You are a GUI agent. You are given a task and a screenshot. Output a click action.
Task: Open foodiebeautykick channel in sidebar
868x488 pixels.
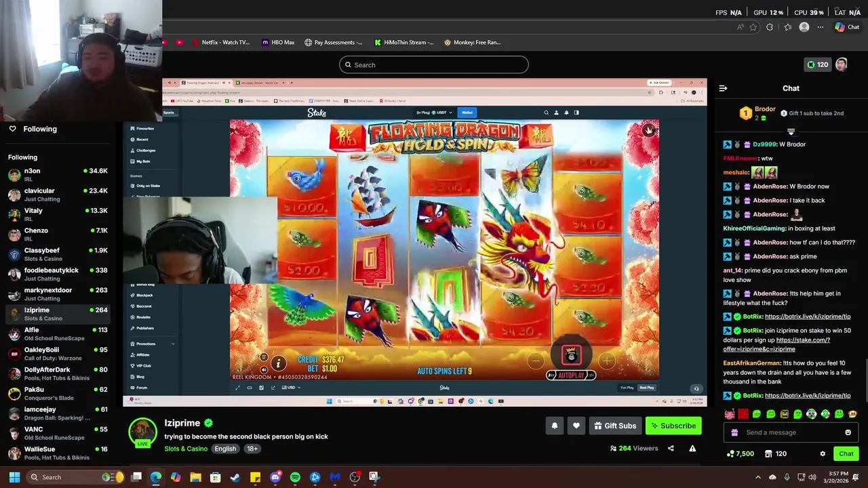(x=58, y=274)
